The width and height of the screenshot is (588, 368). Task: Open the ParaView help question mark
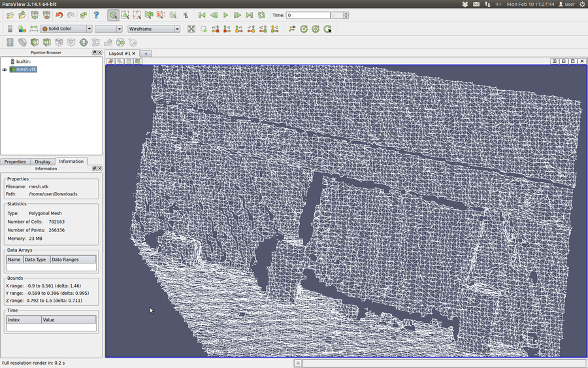click(x=97, y=15)
